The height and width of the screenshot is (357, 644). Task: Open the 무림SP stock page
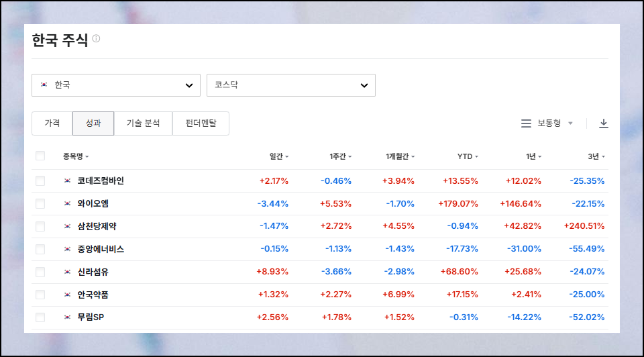click(x=91, y=317)
